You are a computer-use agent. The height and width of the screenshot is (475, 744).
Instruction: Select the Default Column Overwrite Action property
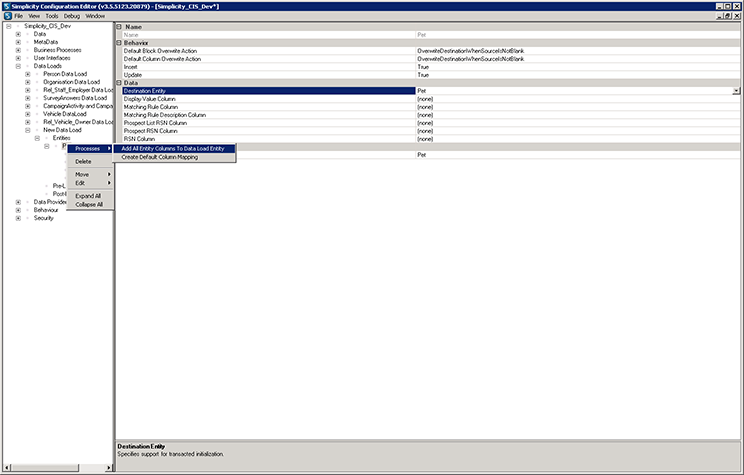coord(269,59)
